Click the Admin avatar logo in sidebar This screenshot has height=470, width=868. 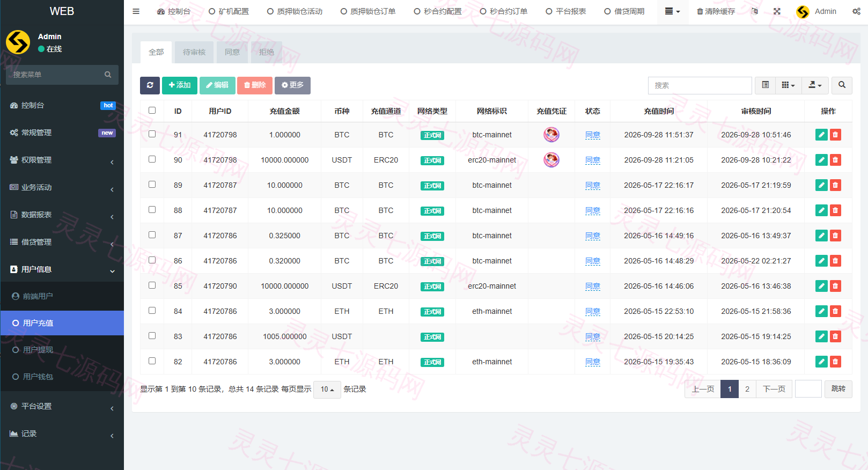click(x=18, y=42)
